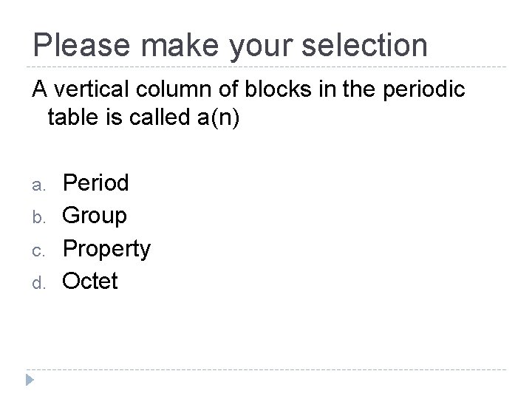Viewport: 532px width, 399px height.
Task: Click the question text about vertical column
Action: click(x=248, y=103)
